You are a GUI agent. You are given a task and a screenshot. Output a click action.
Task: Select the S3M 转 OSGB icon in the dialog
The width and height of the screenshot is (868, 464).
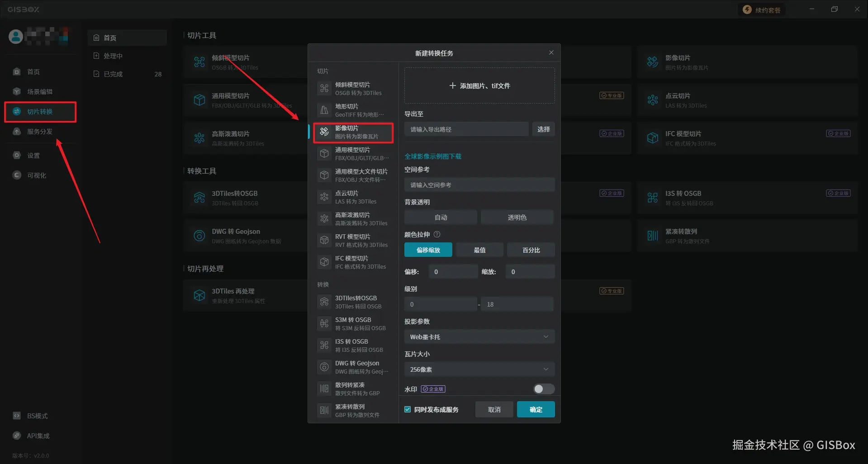pos(324,323)
